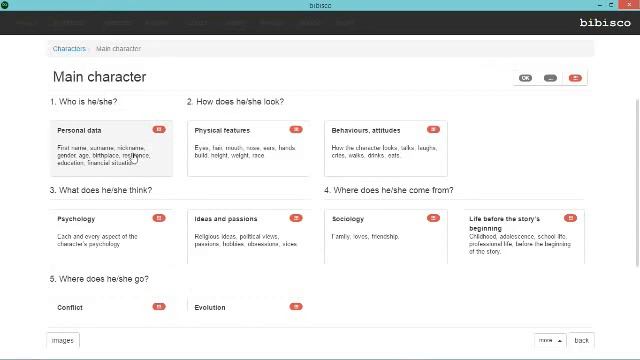This screenshot has height=360, width=640.
Task: Click 'First name, surname, nickname' description
Action: pos(104,155)
